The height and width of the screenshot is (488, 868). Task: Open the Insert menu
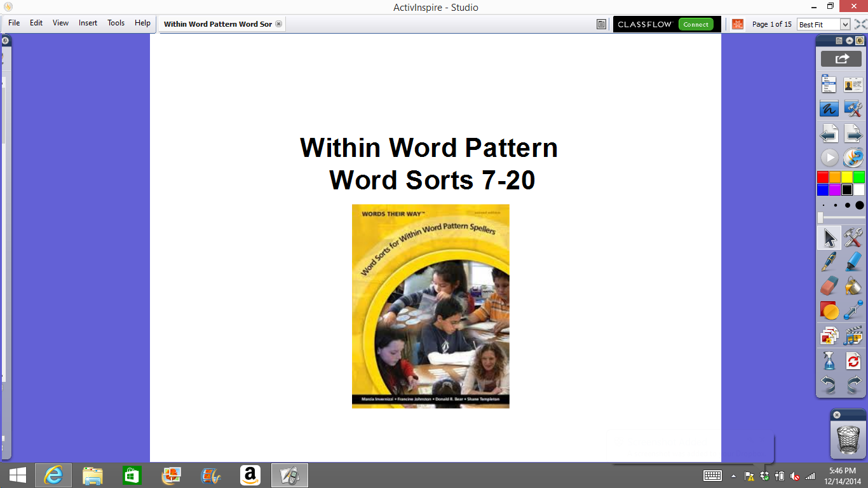(x=88, y=23)
